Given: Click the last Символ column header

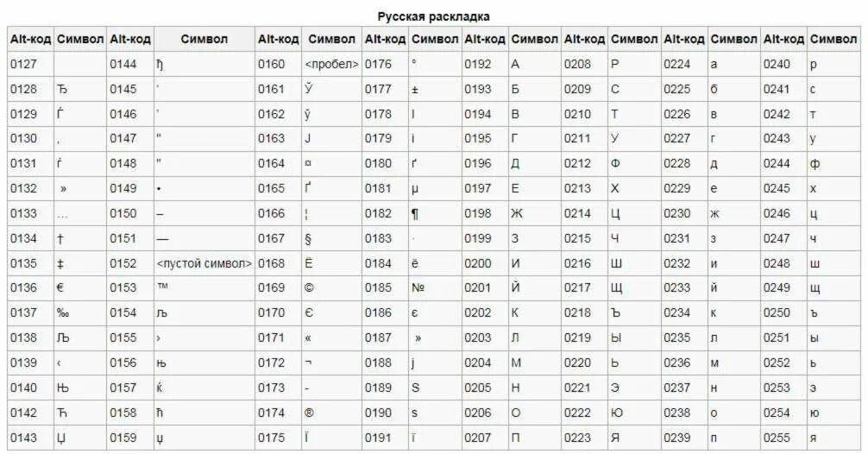Looking at the screenshot, I should 833,40.
